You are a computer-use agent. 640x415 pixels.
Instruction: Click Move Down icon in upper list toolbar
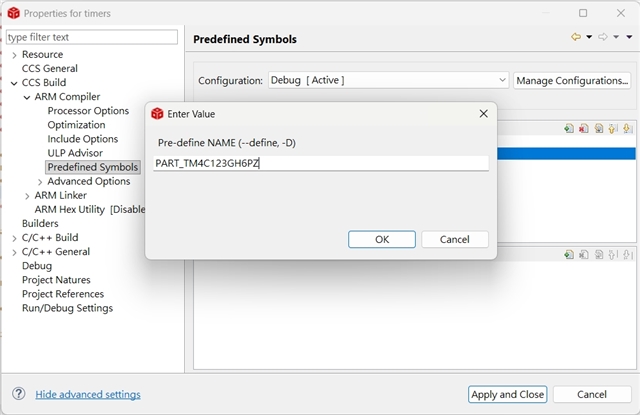(627, 128)
